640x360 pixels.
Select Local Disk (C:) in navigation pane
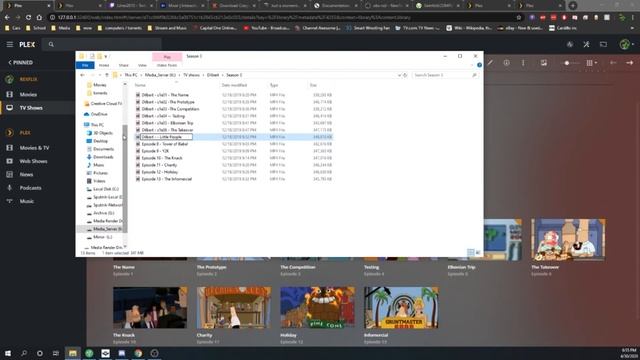[x=106, y=189]
